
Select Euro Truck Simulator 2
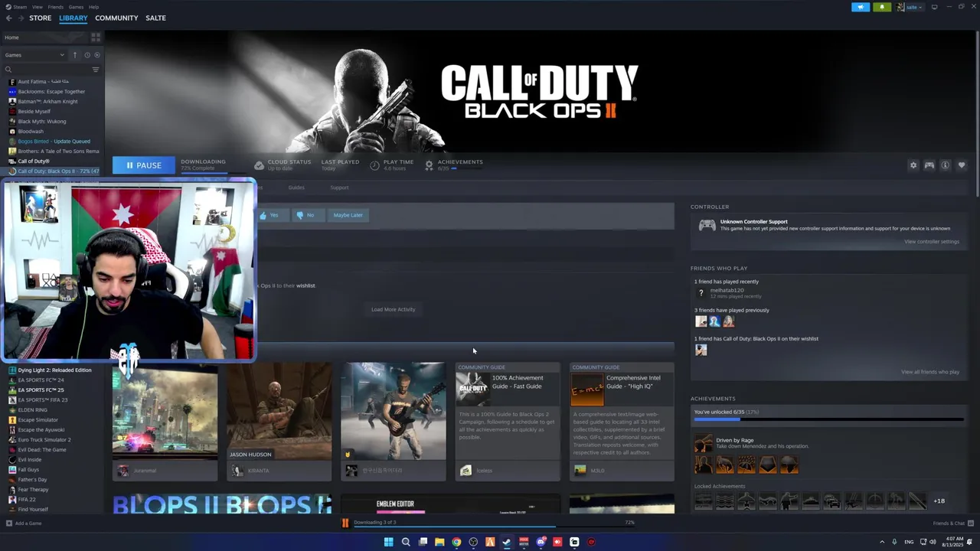44,439
